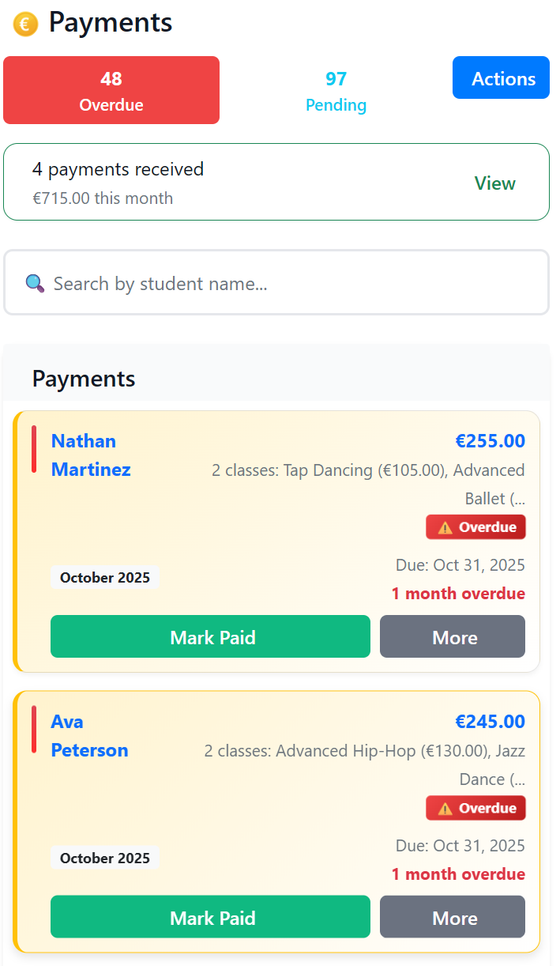
Task: Open the Actions menu
Action: pos(500,77)
